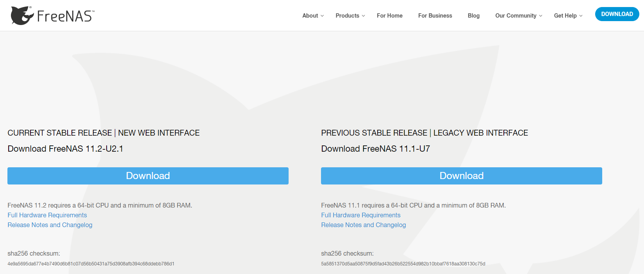Viewport: 644px width, 274px height.
Task: Click the sha256 checksum string for 11.1-U7
Action: pos(403,264)
